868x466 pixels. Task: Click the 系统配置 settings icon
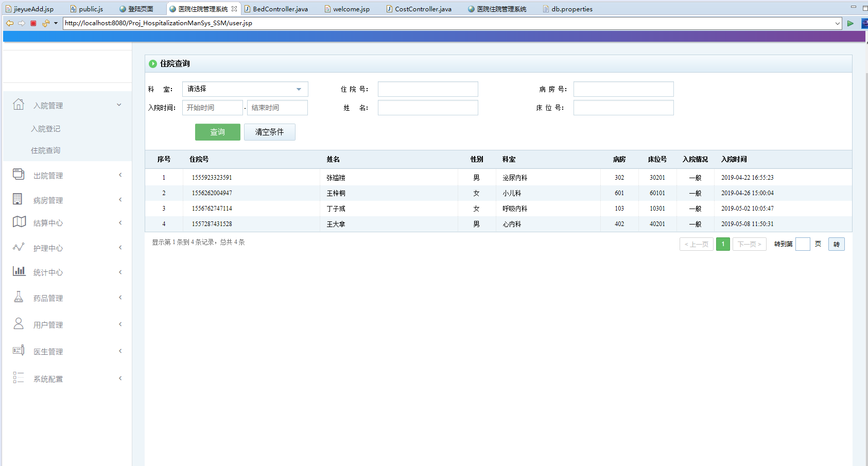pos(19,378)
